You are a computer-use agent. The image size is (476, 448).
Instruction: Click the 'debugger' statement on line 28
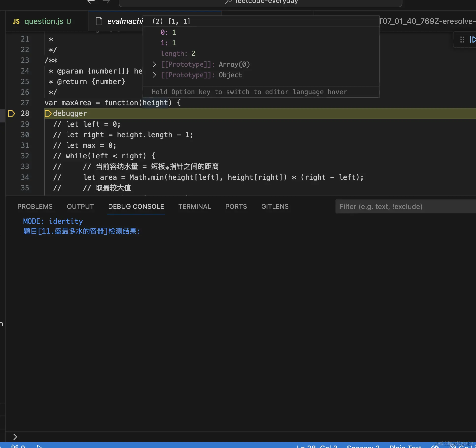[x=70, y=113]
